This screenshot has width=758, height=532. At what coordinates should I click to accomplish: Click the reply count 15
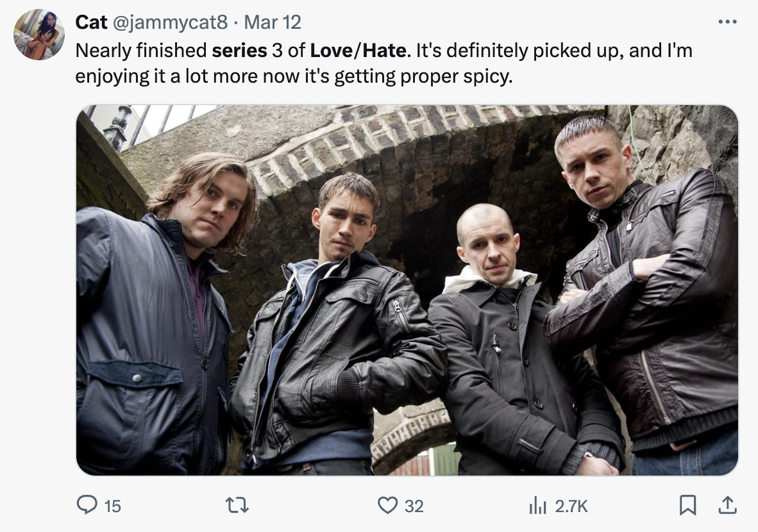112,506
